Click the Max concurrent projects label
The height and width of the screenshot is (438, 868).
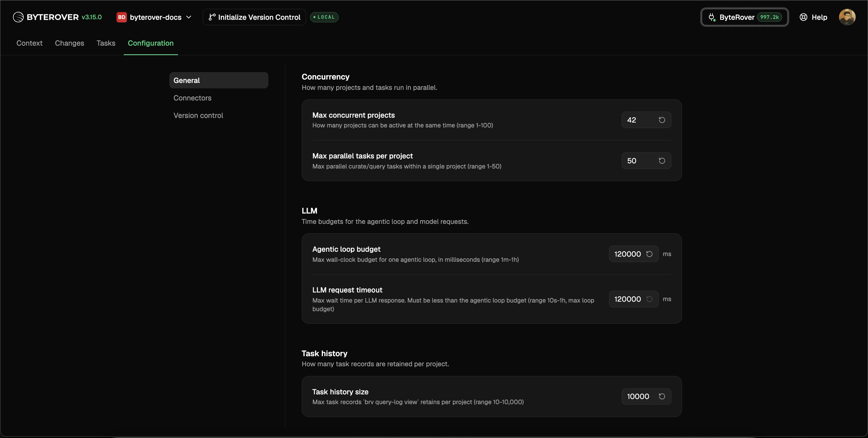pos(353,115)
